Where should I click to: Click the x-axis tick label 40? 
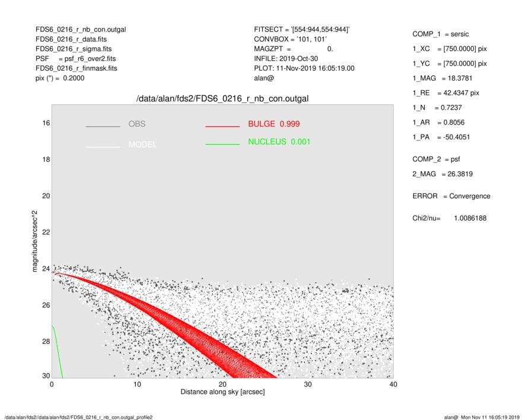393,384
